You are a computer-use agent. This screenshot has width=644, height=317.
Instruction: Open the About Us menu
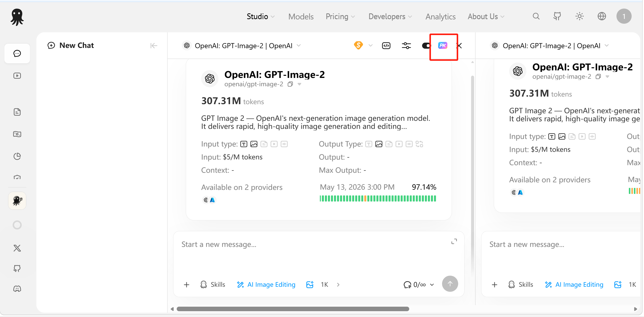[x=486, y=17]
